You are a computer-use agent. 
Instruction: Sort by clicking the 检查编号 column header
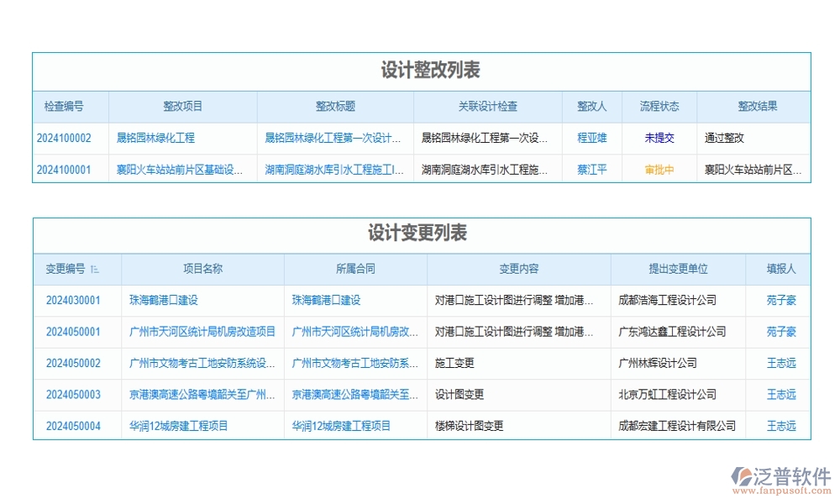(x=69, y=106)
